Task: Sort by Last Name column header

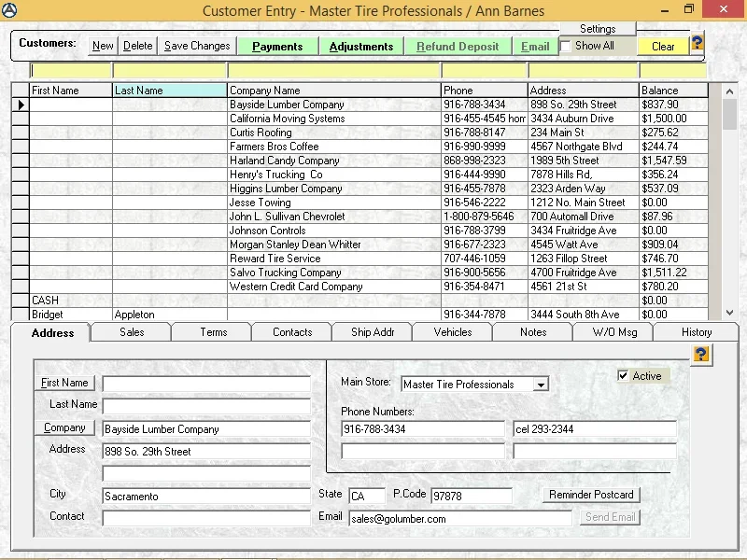Action: [169, 91]
